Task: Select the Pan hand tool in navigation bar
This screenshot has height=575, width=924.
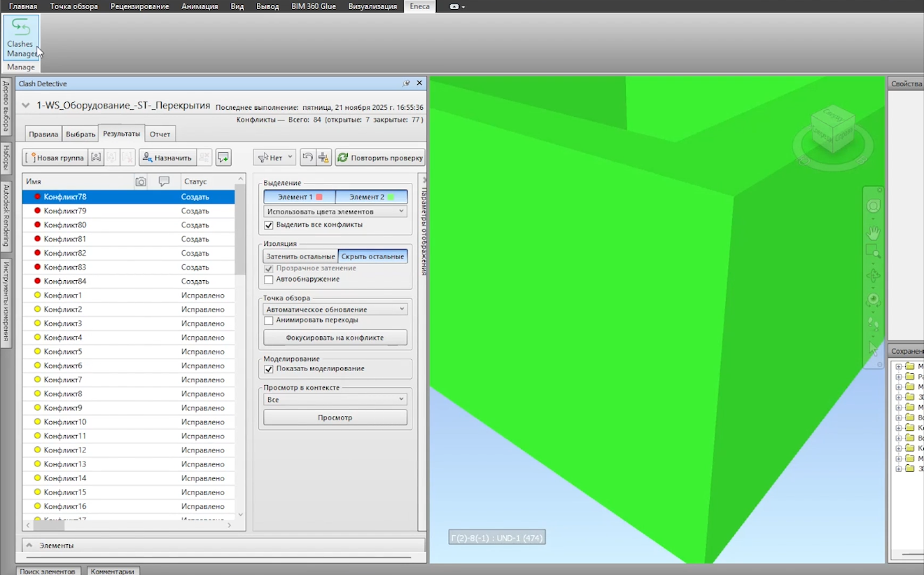Action: point(873,233)
